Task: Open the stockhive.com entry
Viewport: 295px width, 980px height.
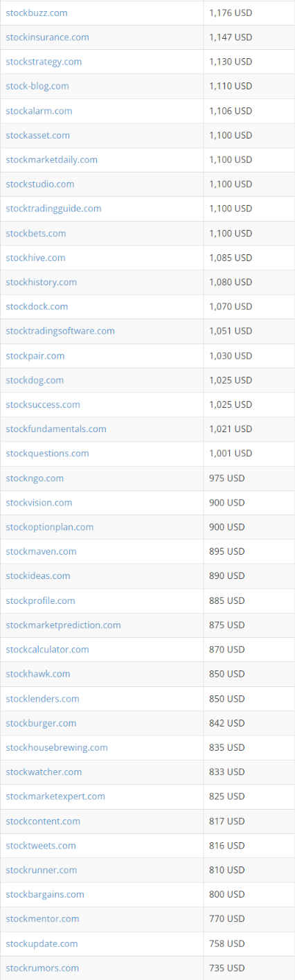Action: 35,258
